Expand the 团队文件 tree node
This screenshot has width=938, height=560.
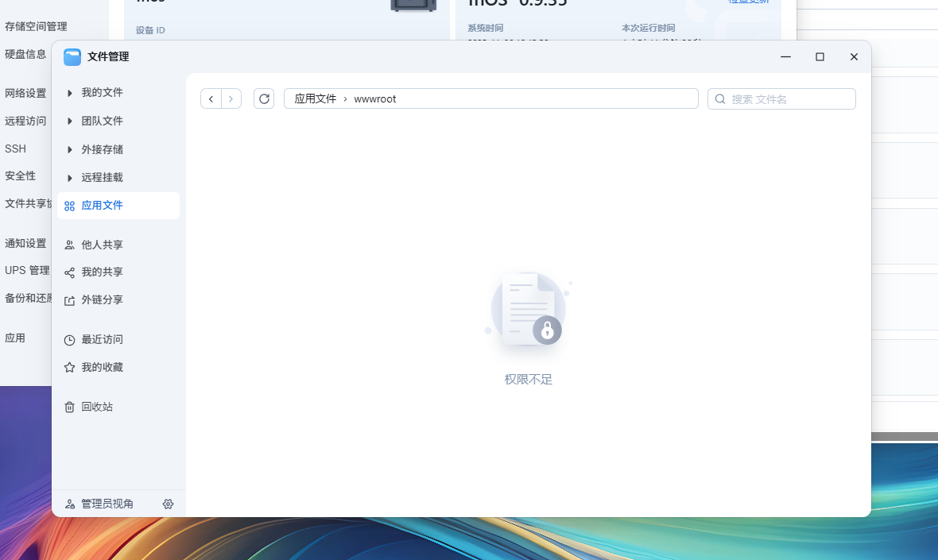[x=69, y=122]
